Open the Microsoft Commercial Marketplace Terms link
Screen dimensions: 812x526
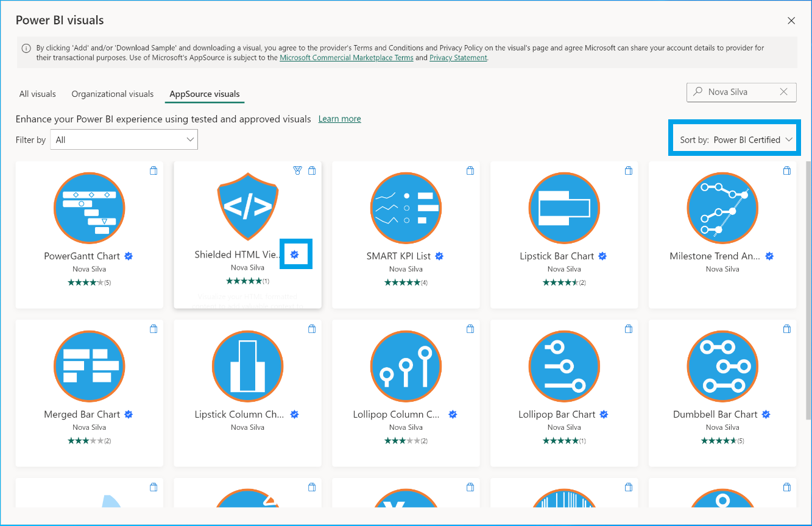(x=346, y=57)
